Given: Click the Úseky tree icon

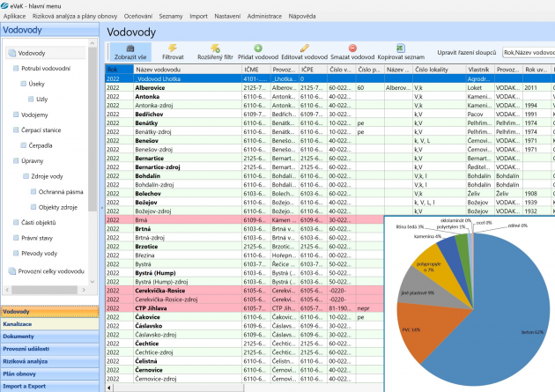Looking at the screenshot, I should point(24,84).
